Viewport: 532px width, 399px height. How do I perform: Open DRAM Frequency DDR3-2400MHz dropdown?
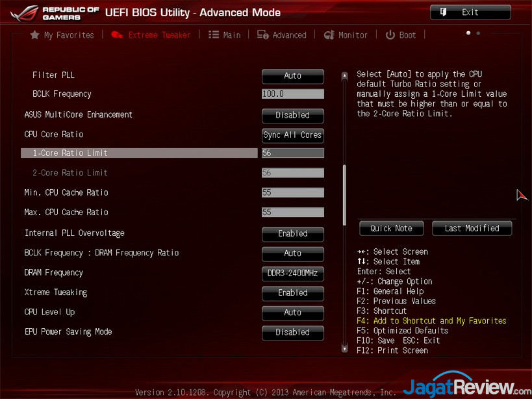[293, 273]
